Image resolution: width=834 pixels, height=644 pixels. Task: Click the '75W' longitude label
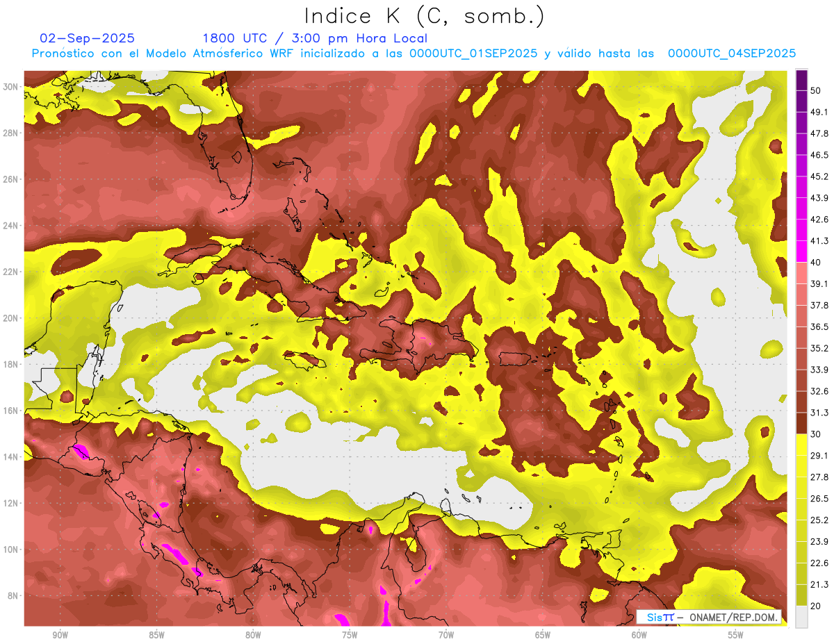[350, 636]
